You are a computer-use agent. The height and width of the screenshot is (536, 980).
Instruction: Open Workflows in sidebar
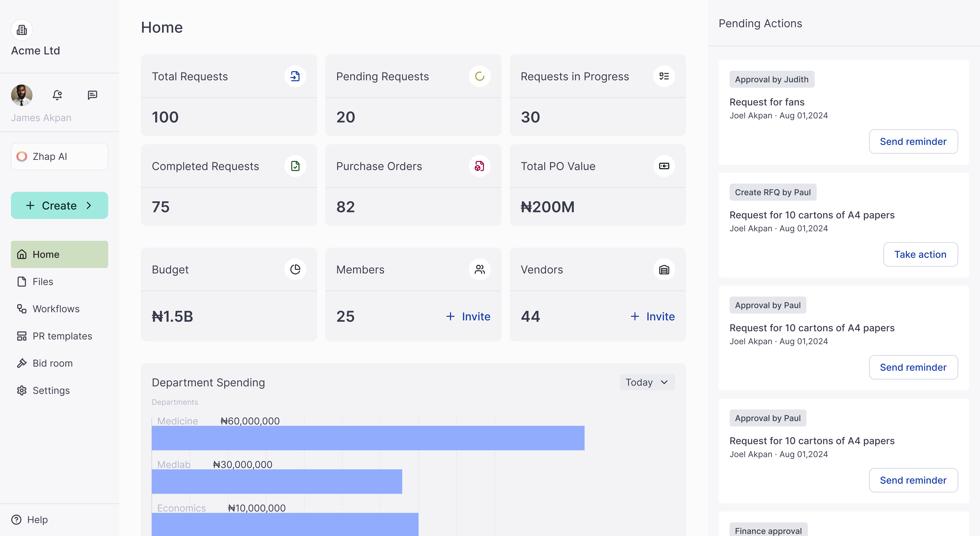(59, 309)
